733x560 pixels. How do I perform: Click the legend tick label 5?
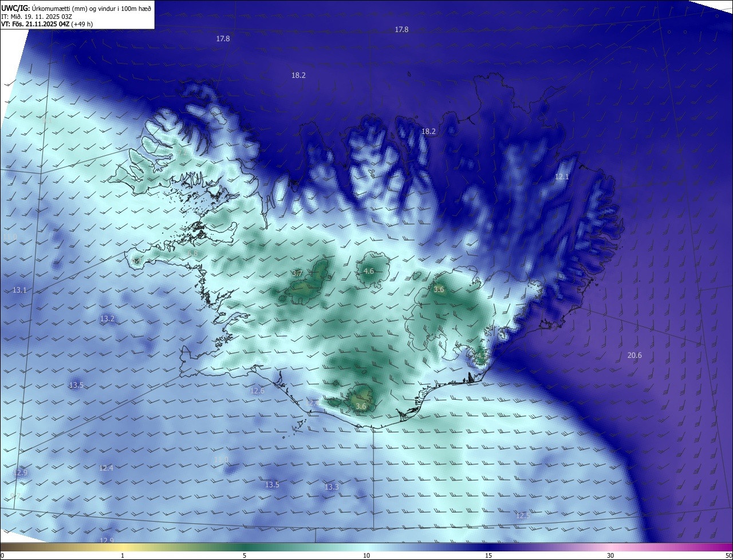coord(245,555)
